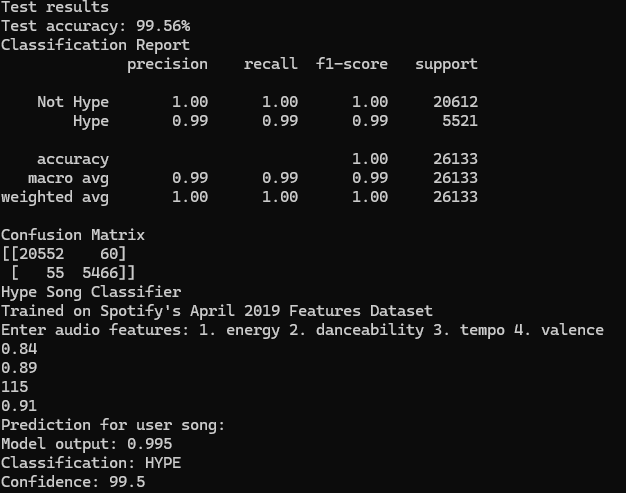Click the 5466 confusion matrix value

[x=100, y=273]
